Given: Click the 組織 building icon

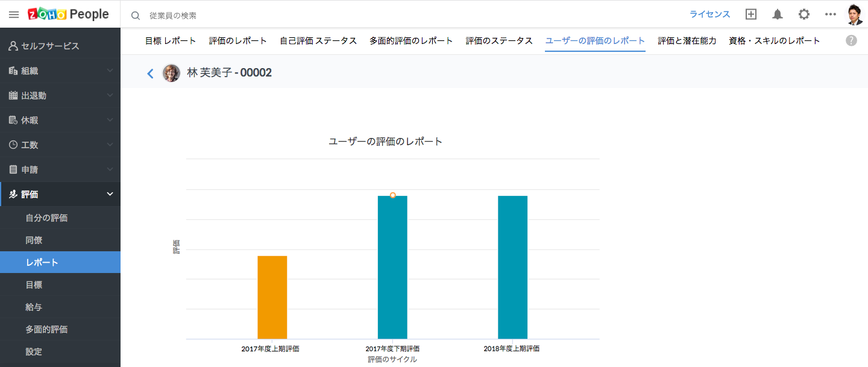Looking at the screenshot, I should pyautogui.click(x=13, y=71).
